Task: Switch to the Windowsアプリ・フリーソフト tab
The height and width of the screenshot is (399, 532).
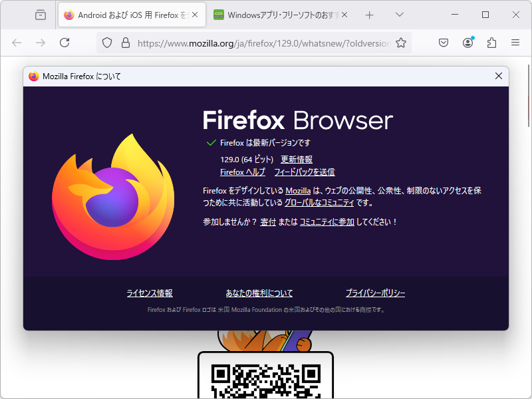Action: click(x=279, y=15)
